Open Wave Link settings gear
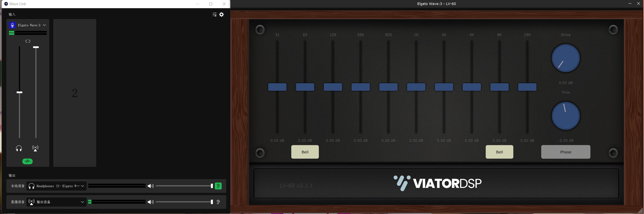644x214 pixels. [x=221, y=14]
